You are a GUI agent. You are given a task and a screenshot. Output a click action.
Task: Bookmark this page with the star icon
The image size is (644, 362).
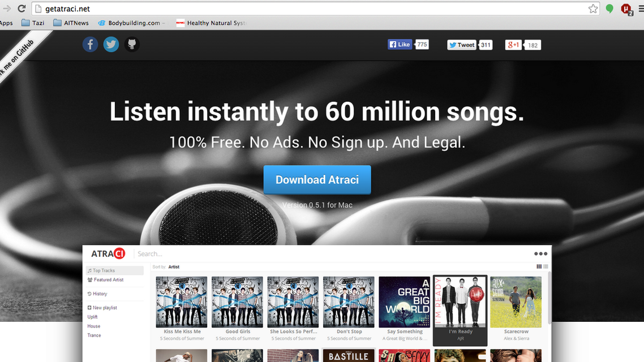(593, 8)
